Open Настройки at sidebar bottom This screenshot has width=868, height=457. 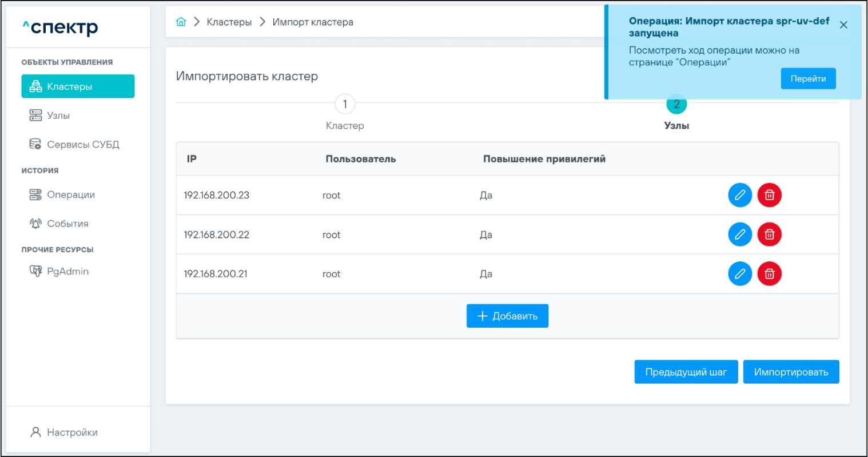click(x=71, y=432)
